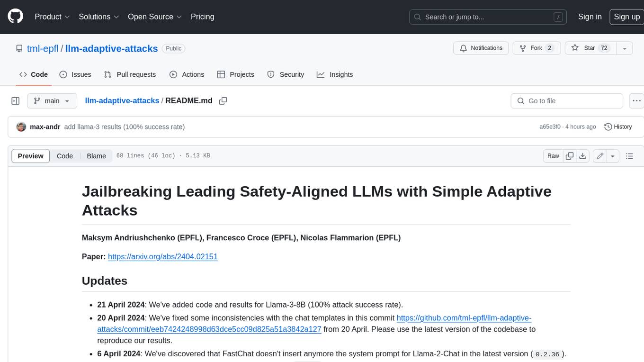The height and width of the screenshot is (362, 644).
Task: Expand the file tree side panel
Action: pyautogui.click(x=16, y=101)
